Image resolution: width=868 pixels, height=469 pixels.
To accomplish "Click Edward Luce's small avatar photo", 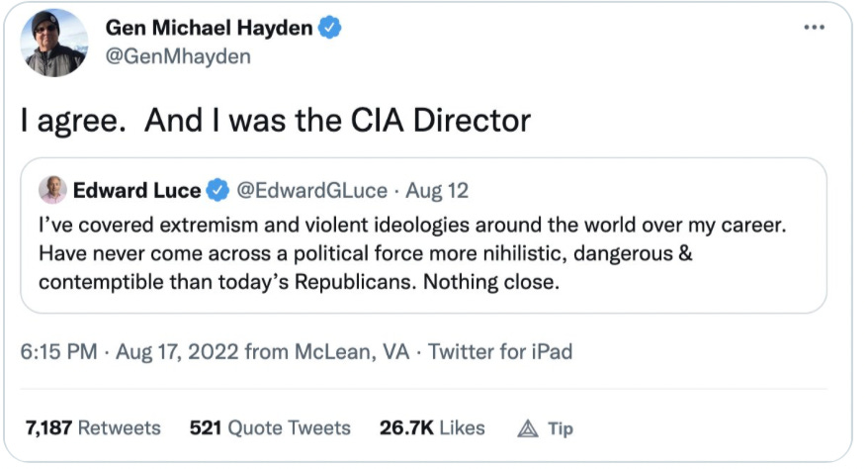I will tap(53, 189).
